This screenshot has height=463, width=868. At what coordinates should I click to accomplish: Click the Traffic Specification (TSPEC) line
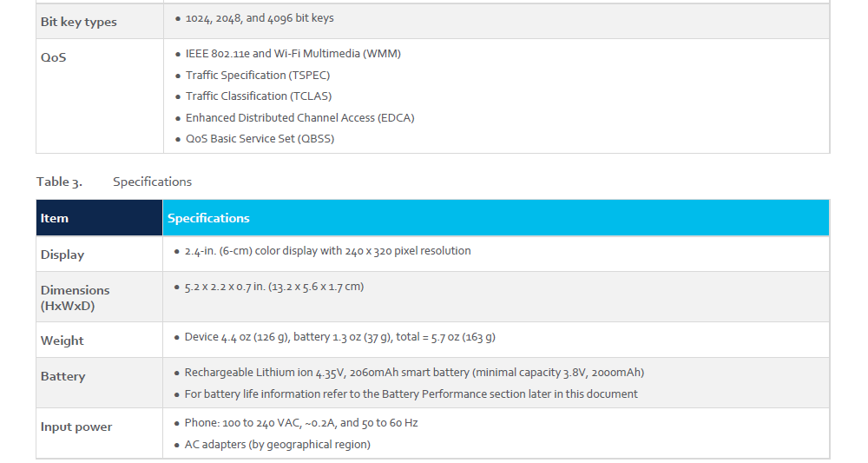pyautogui.click(x=258, y=76)
